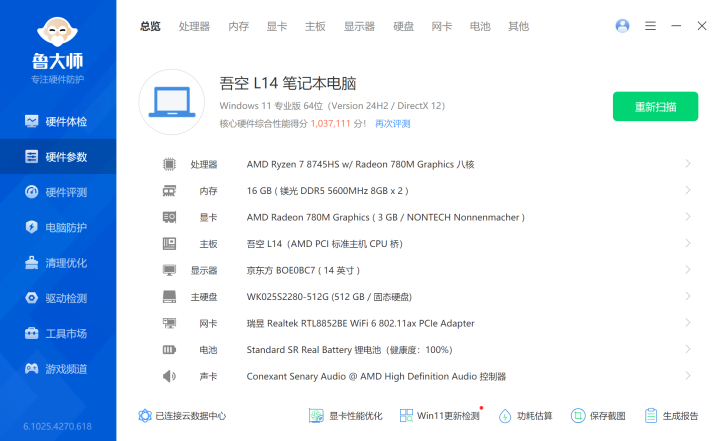Open 显卡性能优化 tool
This screenshot has height=441, width=719.
[345, 416]
